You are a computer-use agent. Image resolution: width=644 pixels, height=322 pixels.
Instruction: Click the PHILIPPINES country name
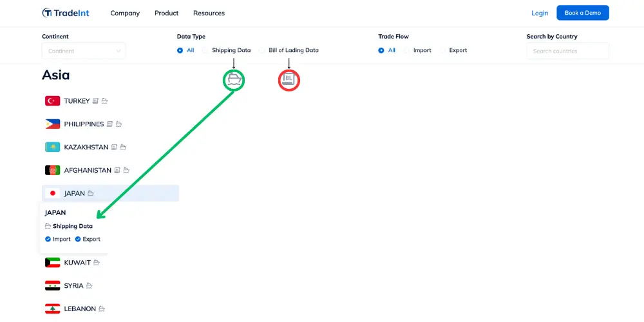point(84,124)
